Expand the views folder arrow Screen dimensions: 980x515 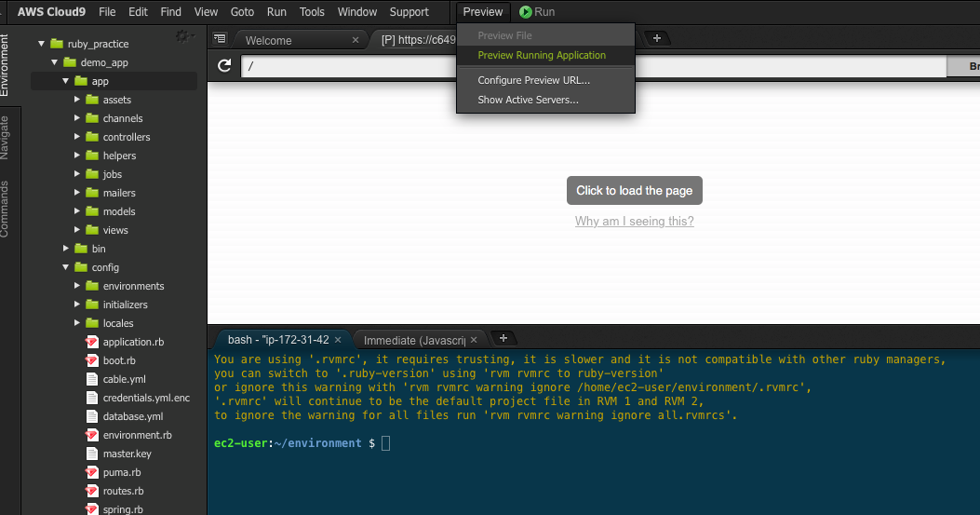coord(77,230)
